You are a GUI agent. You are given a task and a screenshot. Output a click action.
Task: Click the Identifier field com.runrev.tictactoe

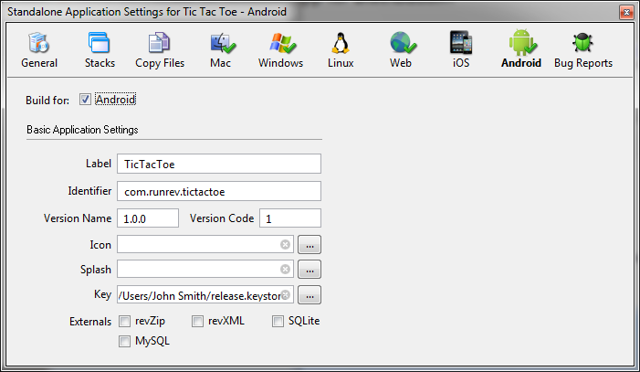(219, 191)
